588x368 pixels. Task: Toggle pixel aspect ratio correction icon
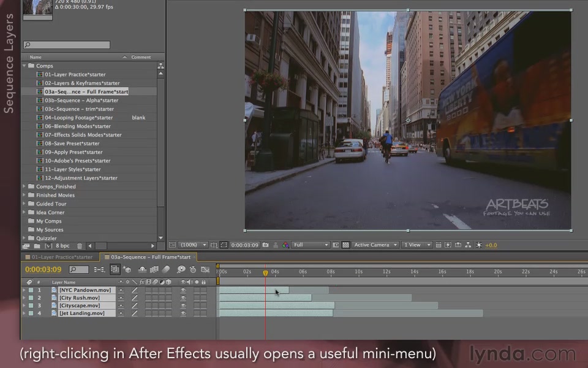[438, 245]
